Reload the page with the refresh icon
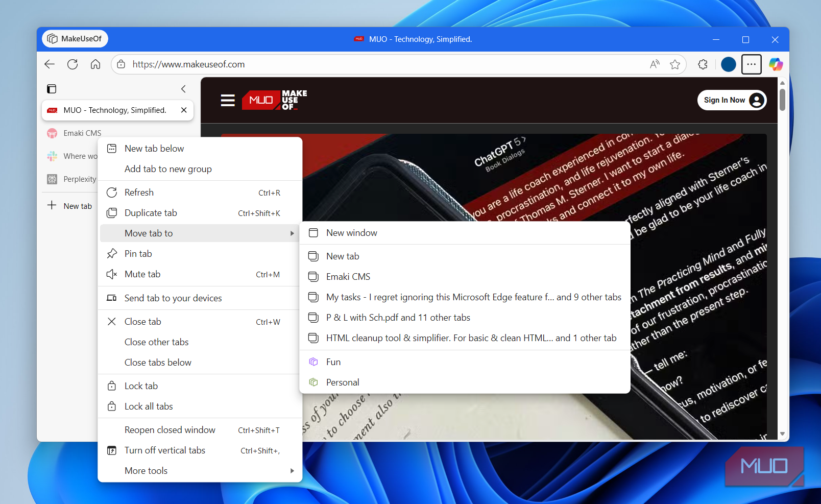821x504 pixels. (73, 64)
